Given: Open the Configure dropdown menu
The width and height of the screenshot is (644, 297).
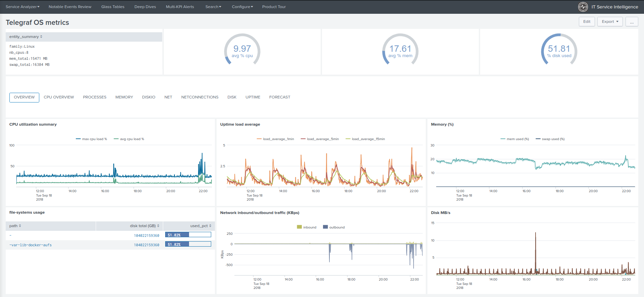Looking at the screenshot, I should click(x=242, y=7).
